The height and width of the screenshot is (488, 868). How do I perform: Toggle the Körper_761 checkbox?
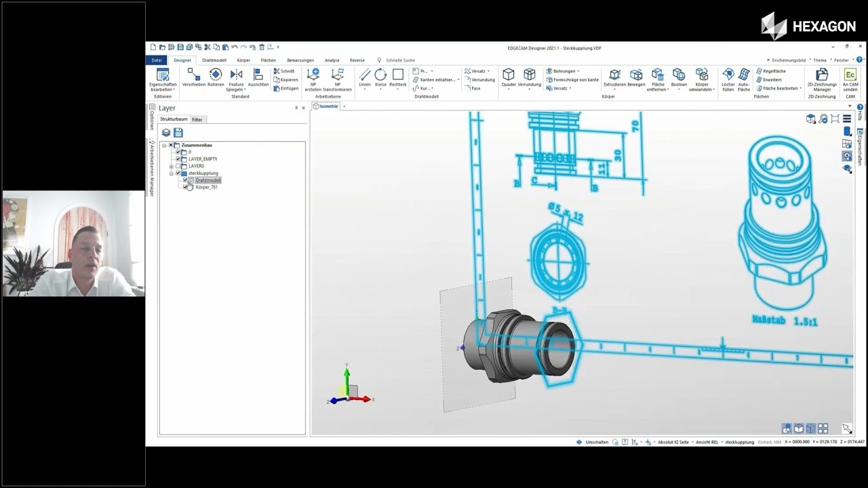click(185, 187)
